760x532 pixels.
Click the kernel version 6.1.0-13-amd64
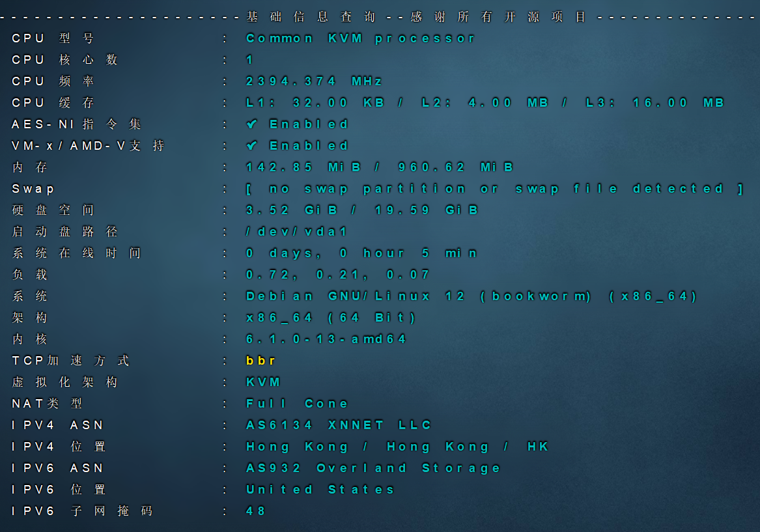tap(326, 339)
